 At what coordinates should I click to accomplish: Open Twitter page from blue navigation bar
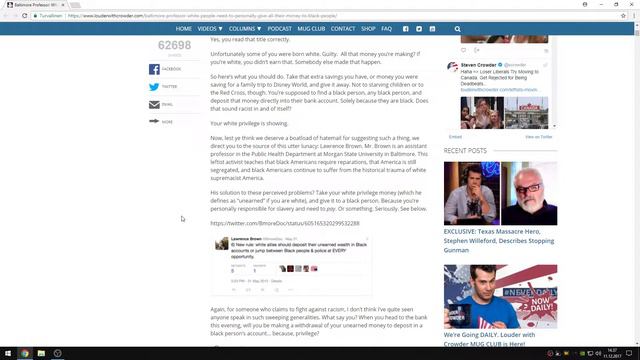coord(419,29)
